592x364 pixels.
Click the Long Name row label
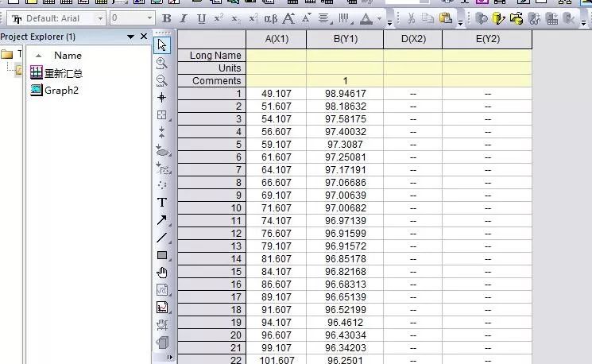[212, 56]
